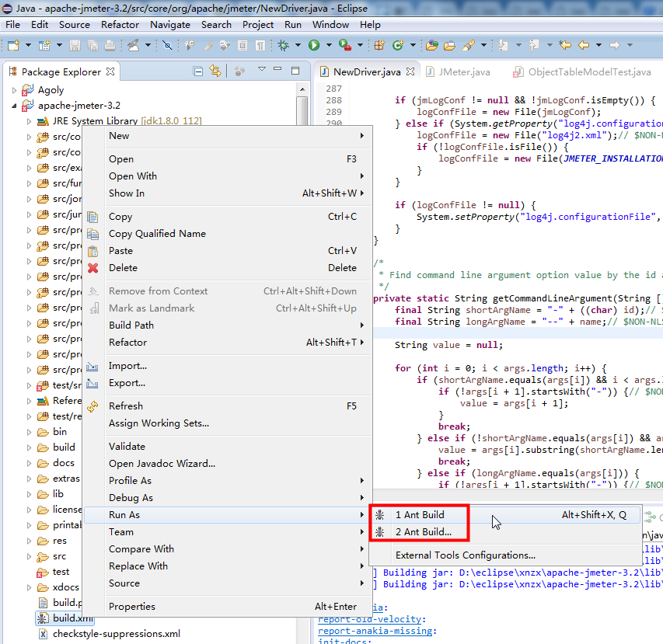Select the build.xml file in tree
Image resolution: width=663 pixels, height=644 pixels.
coord(65,618)
